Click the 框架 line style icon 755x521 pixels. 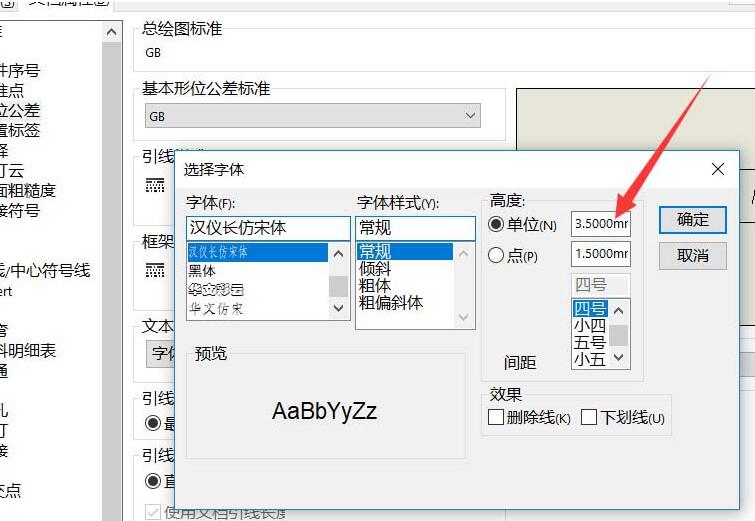click(x=155, y=271)
